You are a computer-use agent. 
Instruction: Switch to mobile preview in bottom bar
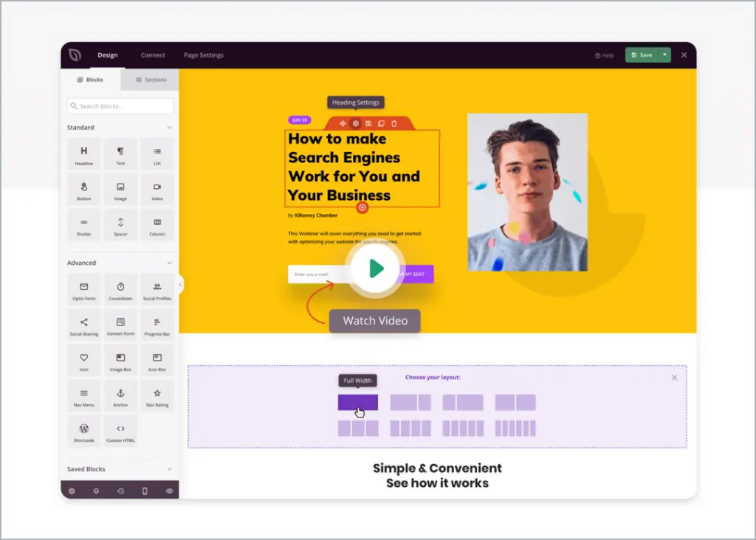tap(145, 491)
